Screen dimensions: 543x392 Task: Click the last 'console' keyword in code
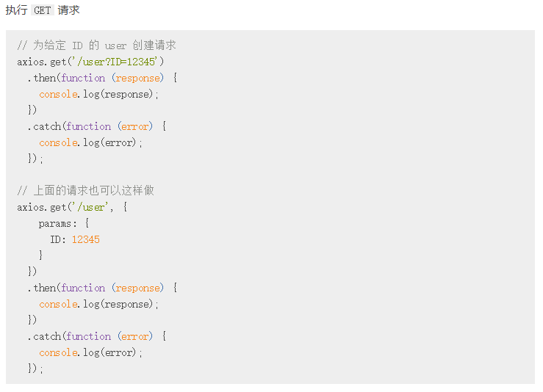[x=58, y=352]
